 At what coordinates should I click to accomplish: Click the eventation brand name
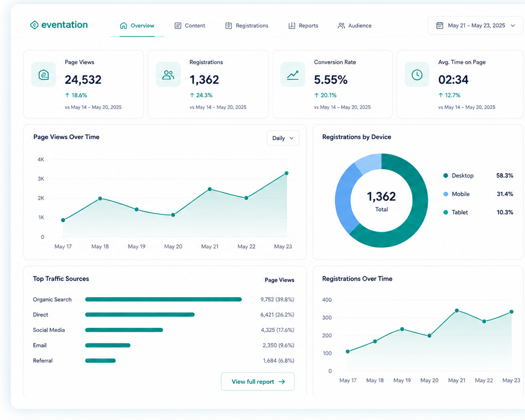click(x=65, y=25)
